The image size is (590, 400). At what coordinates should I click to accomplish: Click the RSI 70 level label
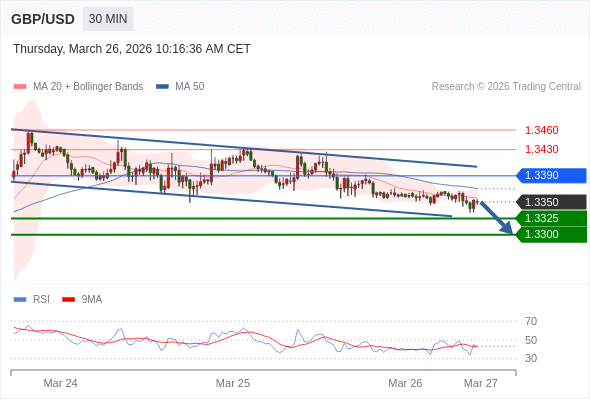coord(531,321)
